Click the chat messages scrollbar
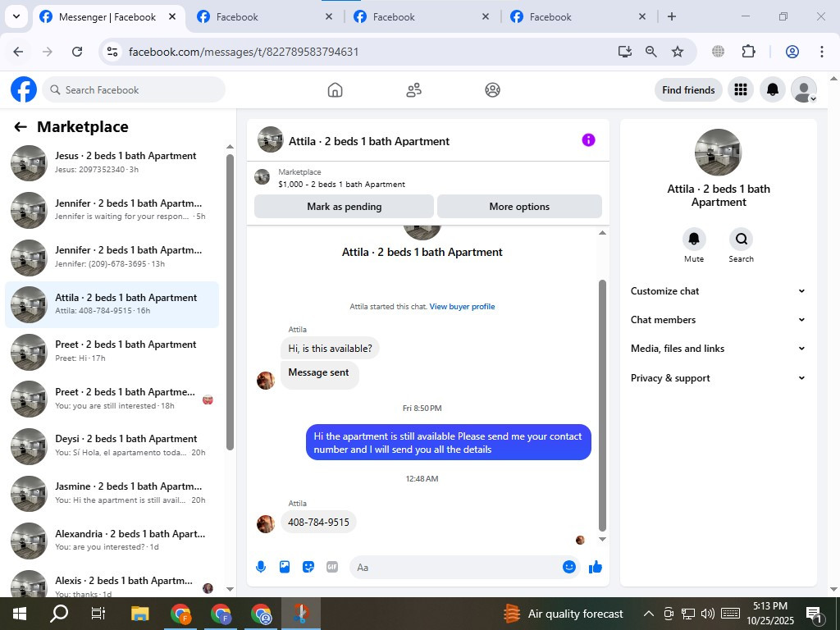The height and width of the screenshot is (630, 840). coord(602,405)
